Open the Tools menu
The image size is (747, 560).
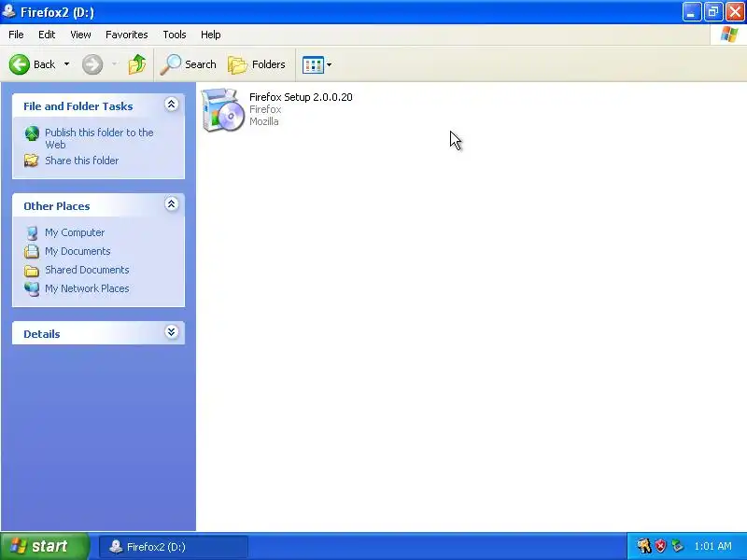pyautogui.click(x=175, y=35)
